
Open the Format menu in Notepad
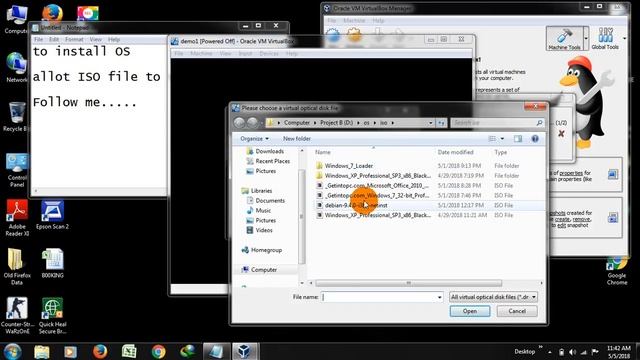tap(74, 40)
